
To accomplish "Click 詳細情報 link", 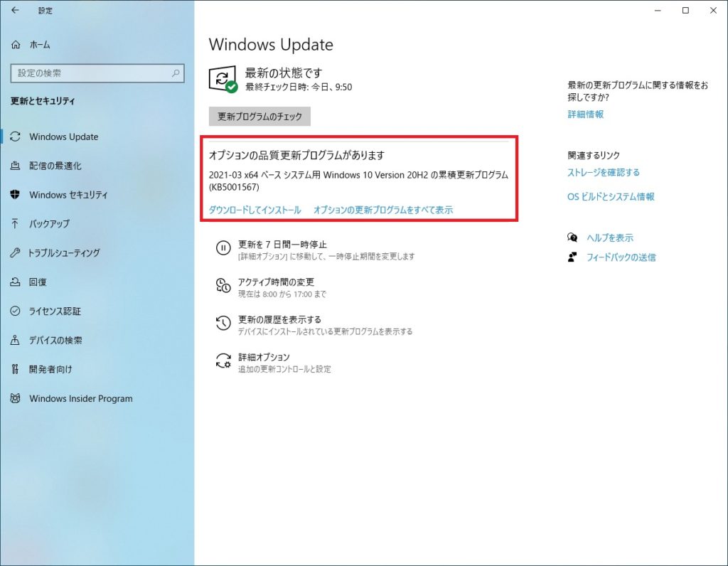I will tap(586, 114).
